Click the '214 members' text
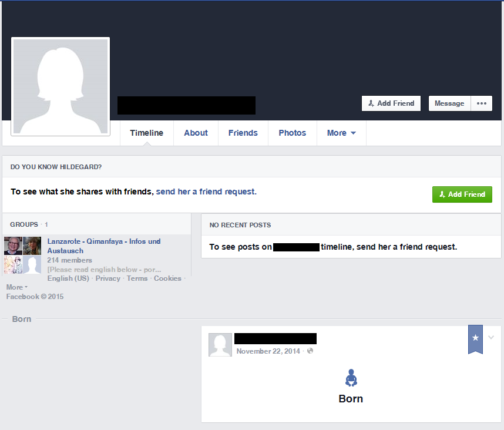The width and height of the screenshot is (504, 430). [69, 260]
